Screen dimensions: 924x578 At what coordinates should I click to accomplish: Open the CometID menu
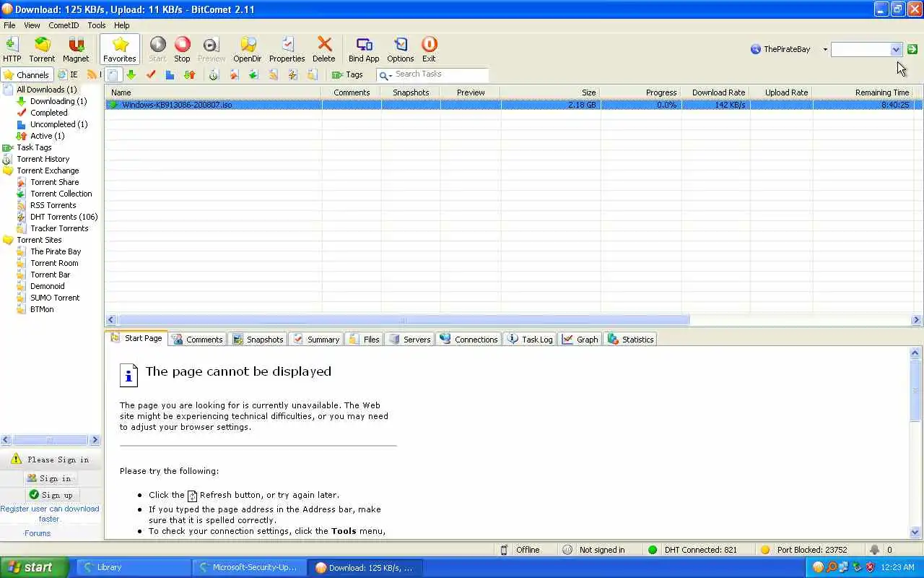[x=64, y=25]
